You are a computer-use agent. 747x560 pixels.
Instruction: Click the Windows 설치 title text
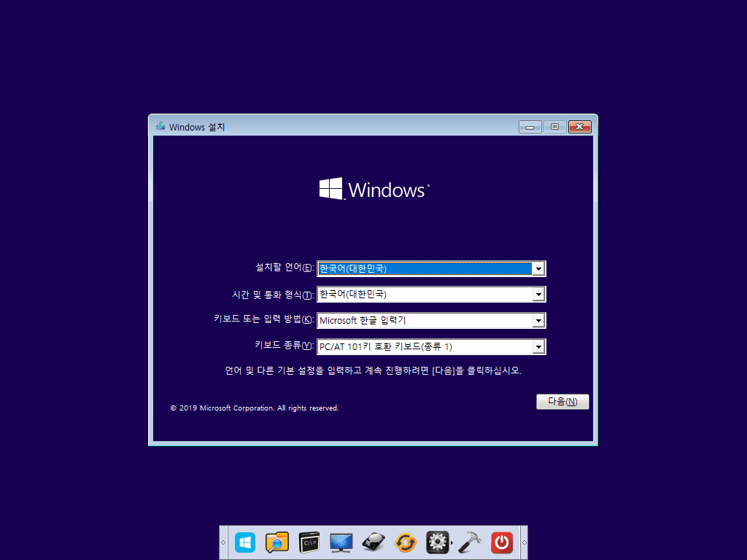tap(197, 127)
